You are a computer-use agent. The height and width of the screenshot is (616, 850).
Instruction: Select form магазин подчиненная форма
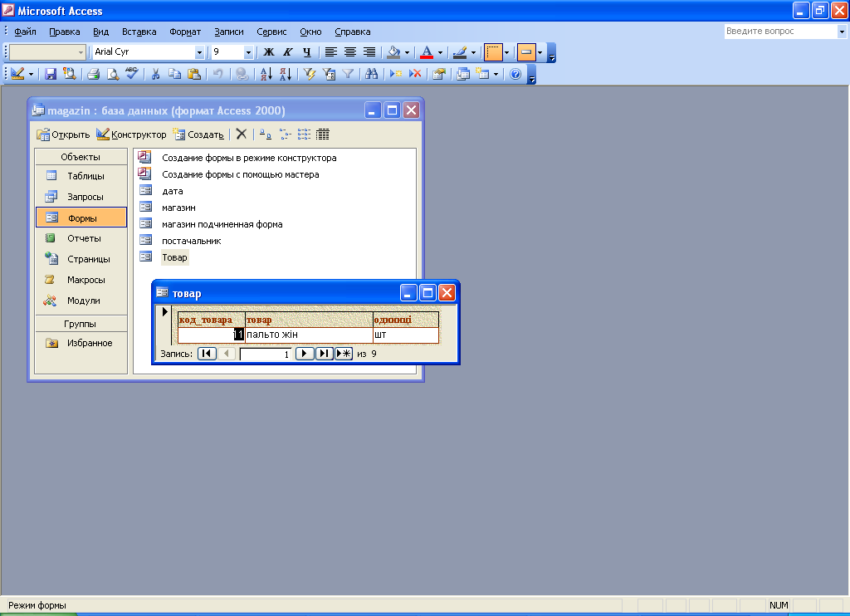pos(222,224)
